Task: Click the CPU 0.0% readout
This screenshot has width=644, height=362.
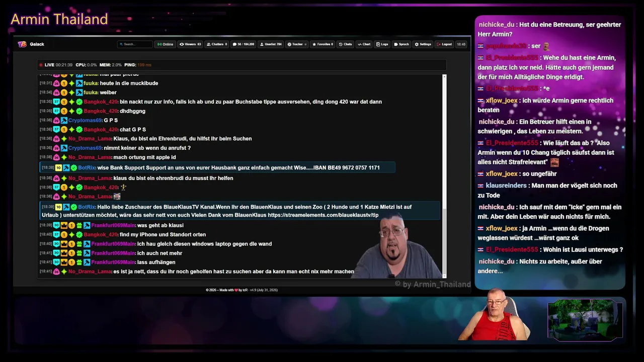Action: [86, 65]
